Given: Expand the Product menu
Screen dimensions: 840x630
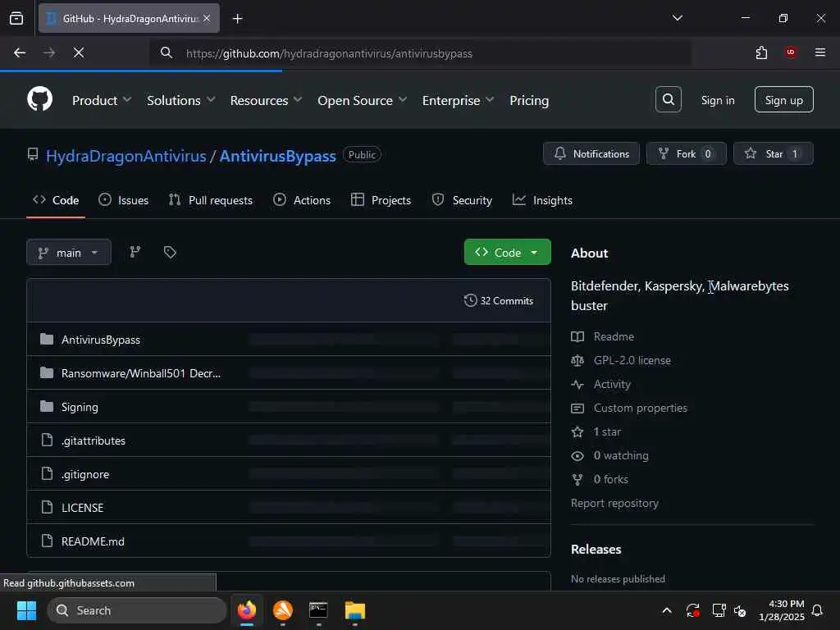Looking at the screenshot, I should tap(102, 100).
